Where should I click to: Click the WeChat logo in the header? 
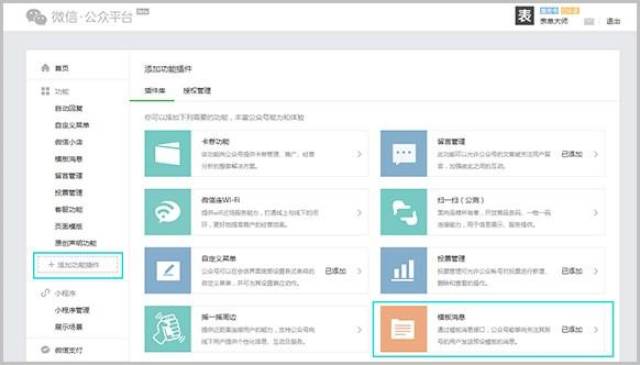[x=36, y=17]
